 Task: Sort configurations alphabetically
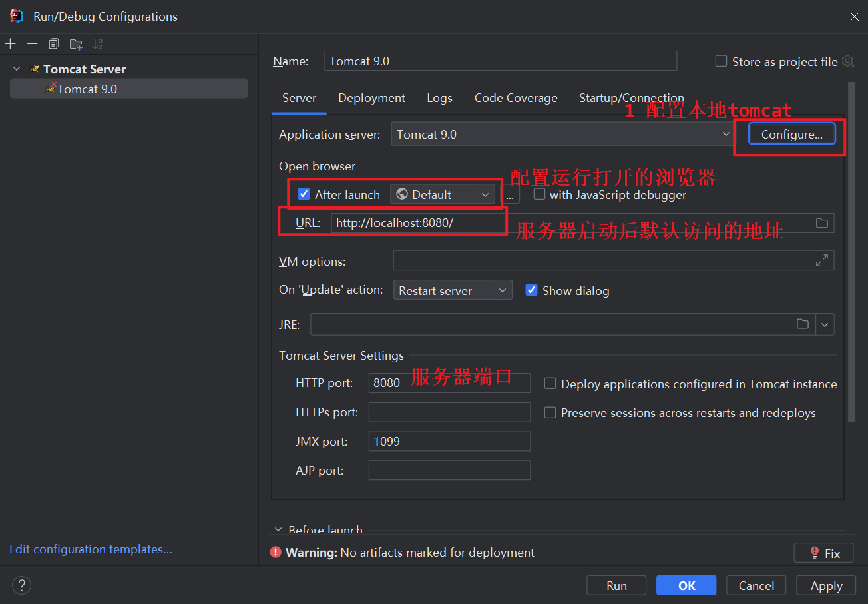click(x=98, y=44)
